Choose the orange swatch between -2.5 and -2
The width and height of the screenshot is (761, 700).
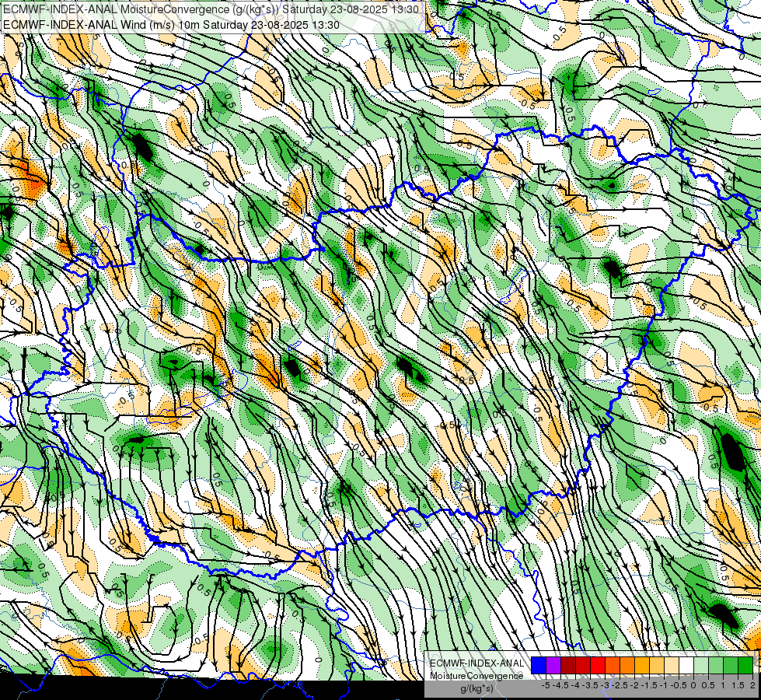click(627, 666)
